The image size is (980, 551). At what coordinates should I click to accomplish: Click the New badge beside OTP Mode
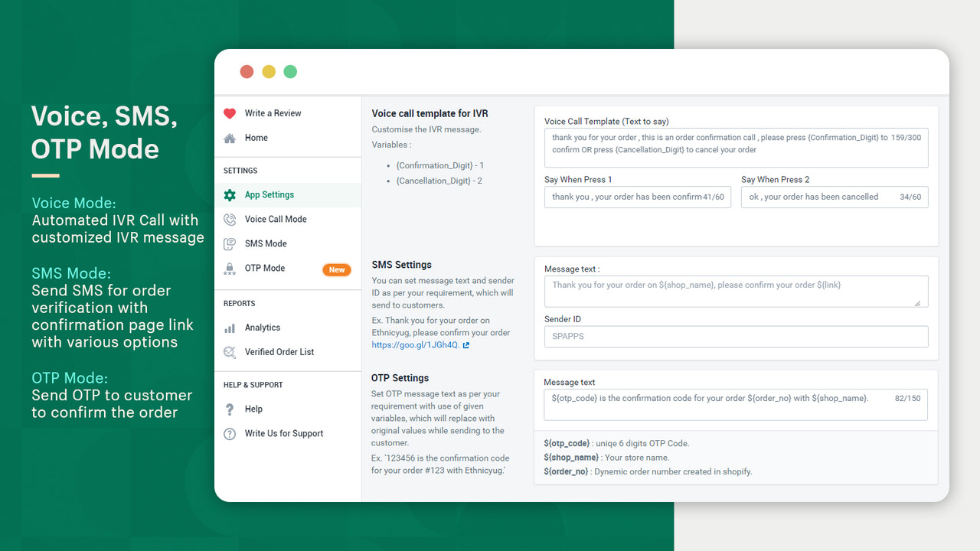pyautogui.click(x=337, y=269)
